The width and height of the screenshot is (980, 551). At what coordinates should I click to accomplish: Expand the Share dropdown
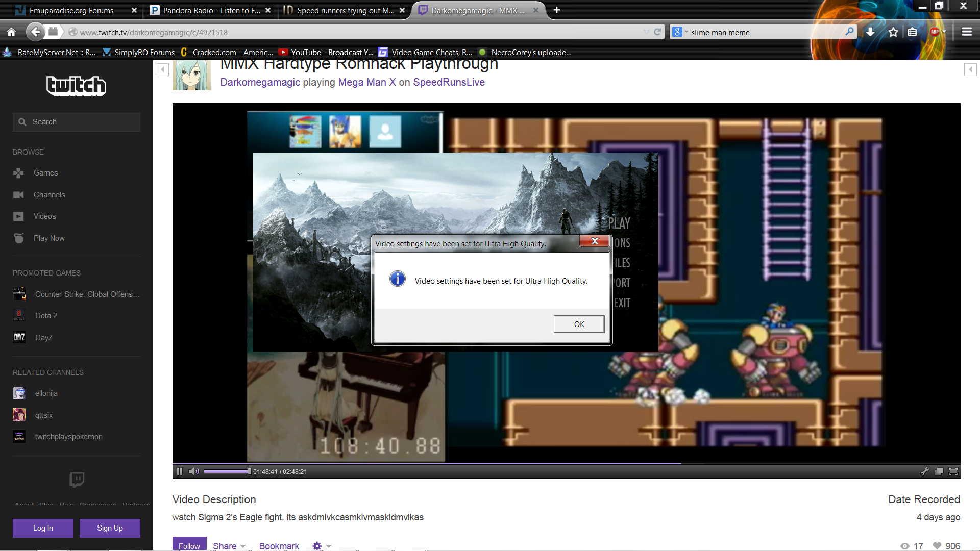coord(229,546)
